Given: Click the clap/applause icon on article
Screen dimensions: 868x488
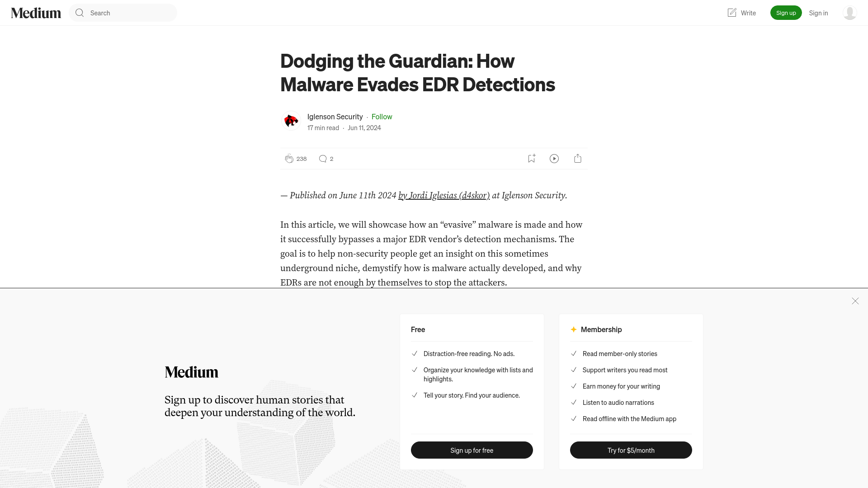Looking at the screenshot, I should (288, 158).
